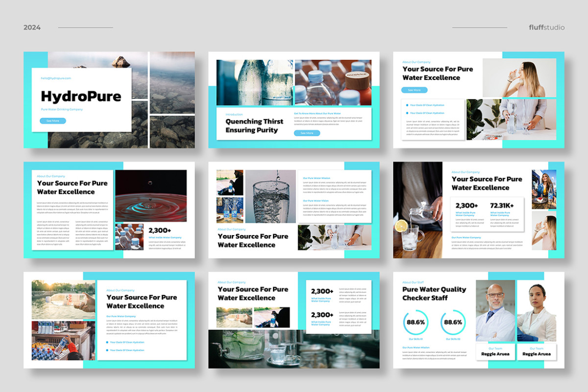
Task: Open the hello@hydropure.com email link
Action: [55, 77]
